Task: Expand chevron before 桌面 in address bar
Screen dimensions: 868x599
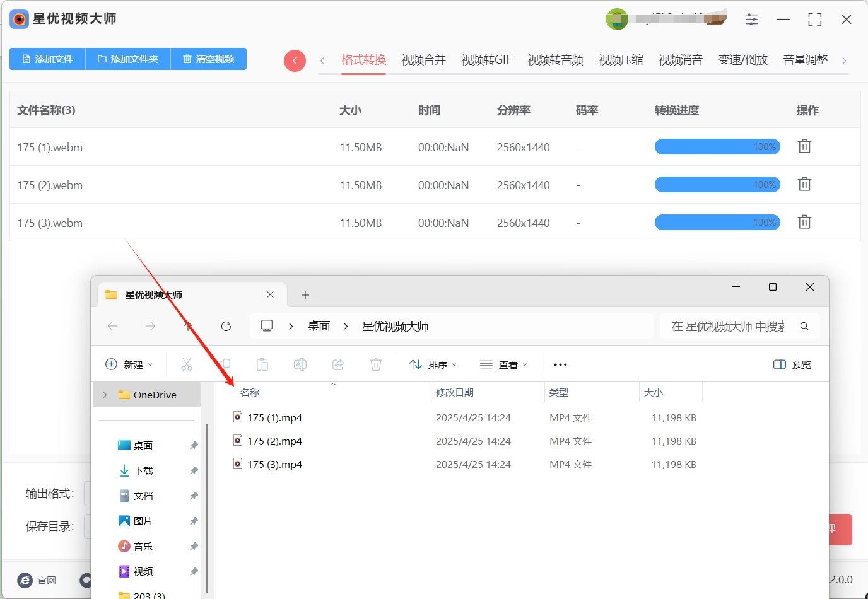Action: pos(291,327)
